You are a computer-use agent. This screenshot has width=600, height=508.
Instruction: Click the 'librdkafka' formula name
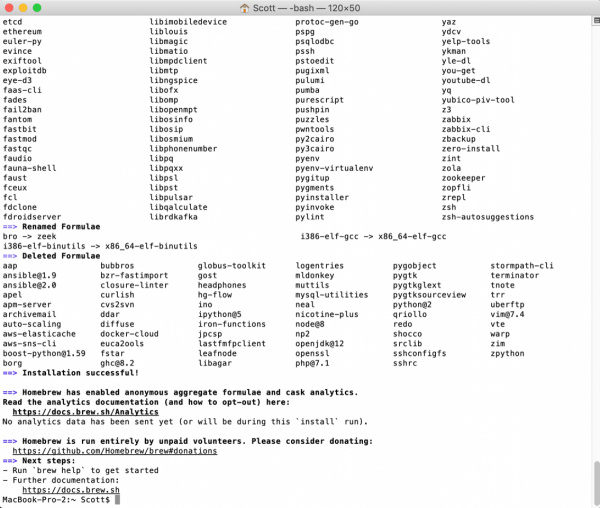pos(173,217)
